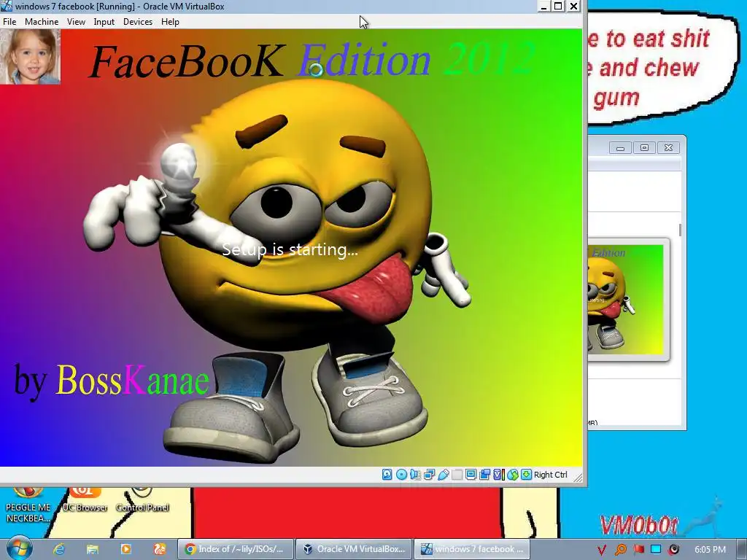Minimize the background VirtualBox Manager window
The image size is (747, 560).
[x=620, y=147]
